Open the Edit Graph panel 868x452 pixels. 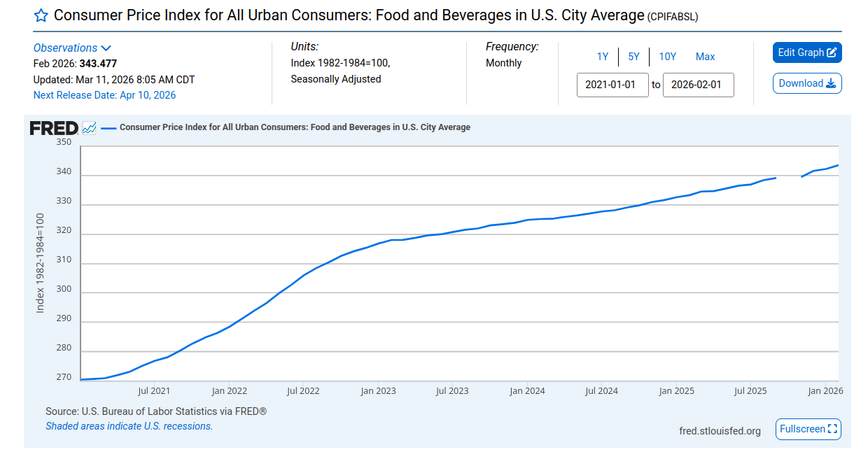point(807,52)
